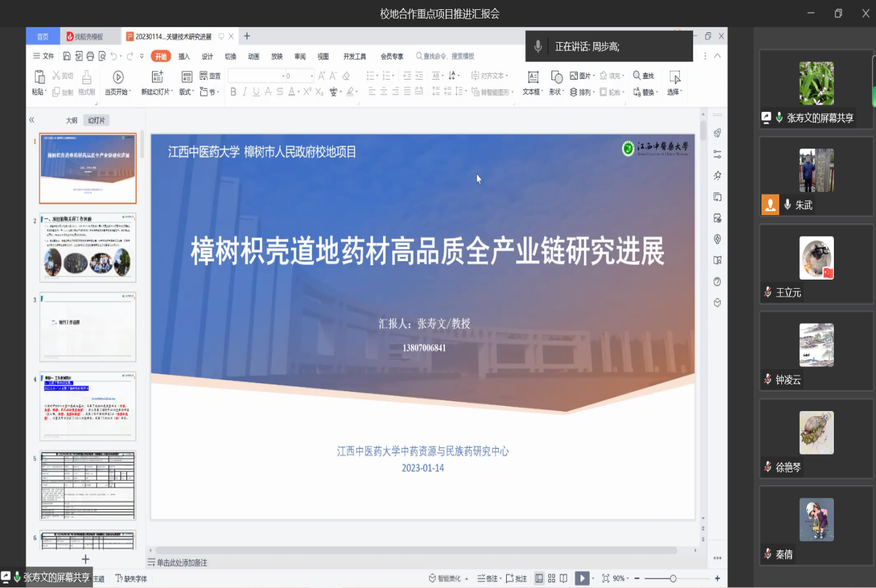Viewport: 876px width, 588px height.
Task: Switch to the Animation (动画) ribbon tab
Action: click(x=253, y=57)
